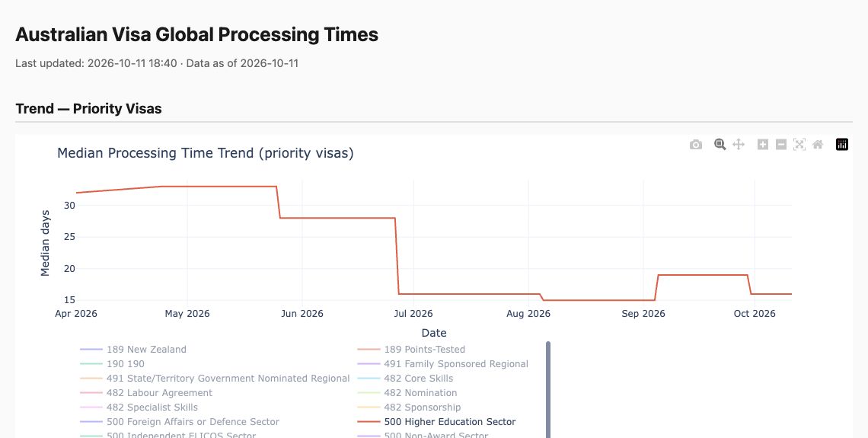This screenshot has width=868, height=438.
Task: Activate the Pan tool icon
Action: click(x=739, y=145)
